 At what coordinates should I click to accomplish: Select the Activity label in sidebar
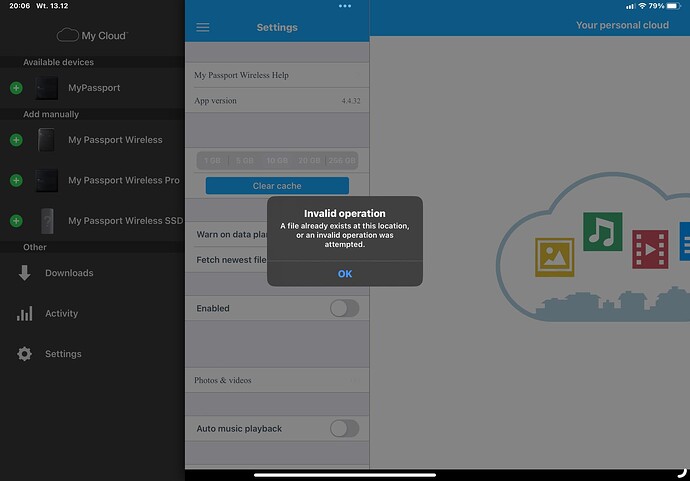pos(62,313)
